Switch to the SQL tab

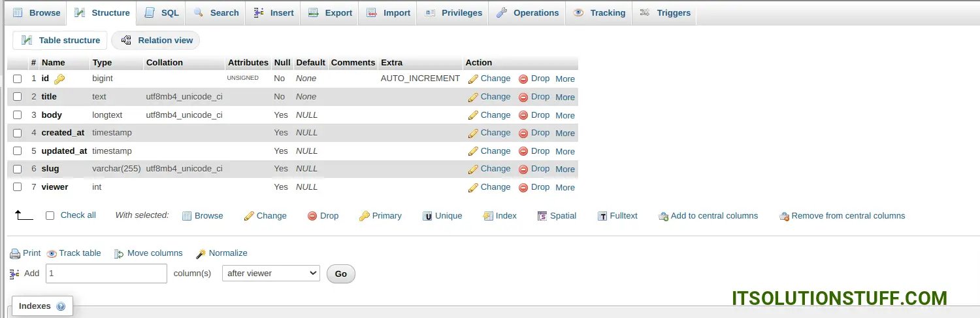click(x=161, y=12)
